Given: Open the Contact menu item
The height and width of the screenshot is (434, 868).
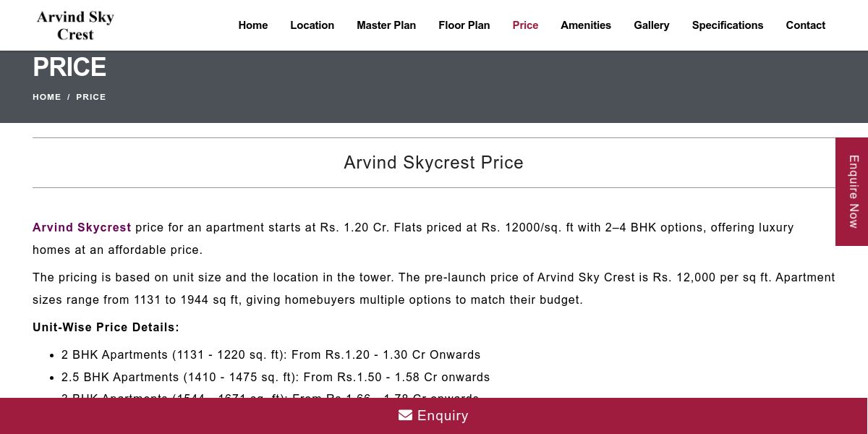Looking at the screenshot, I should tap(806, 25).
